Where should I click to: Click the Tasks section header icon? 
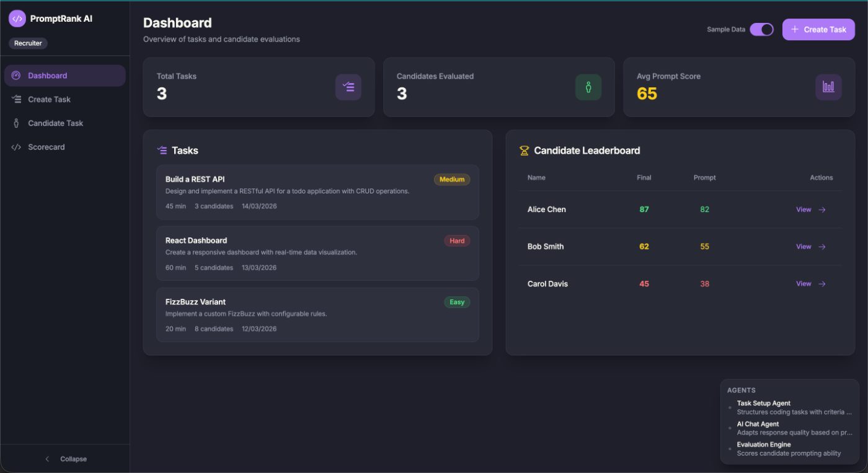click(162, 151)
